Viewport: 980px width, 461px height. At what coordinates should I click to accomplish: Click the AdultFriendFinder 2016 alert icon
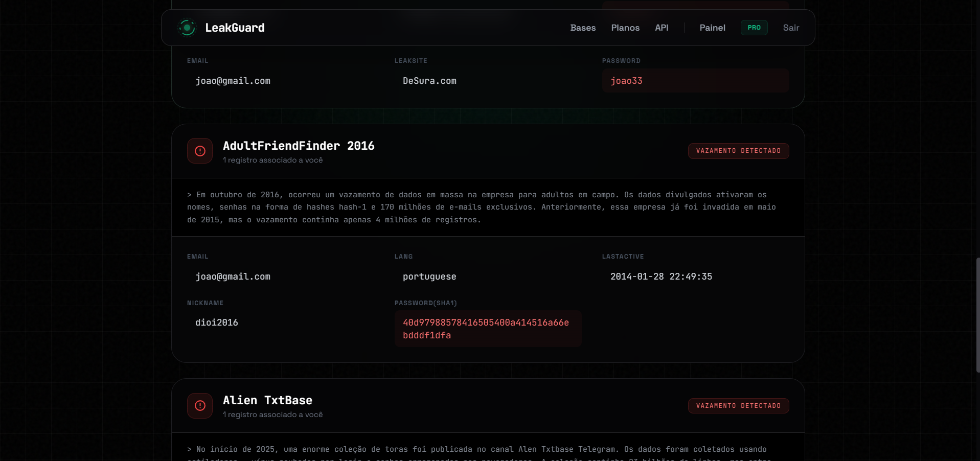[200, 151]
